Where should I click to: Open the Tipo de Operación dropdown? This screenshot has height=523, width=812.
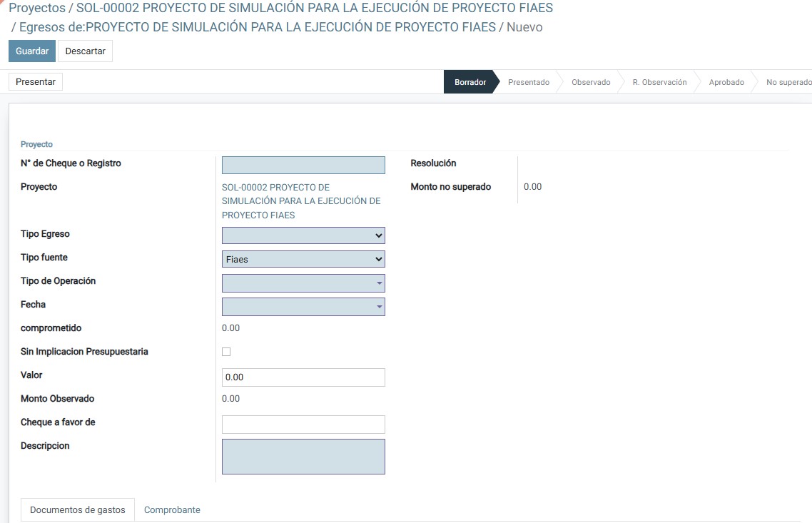[303, 283]
